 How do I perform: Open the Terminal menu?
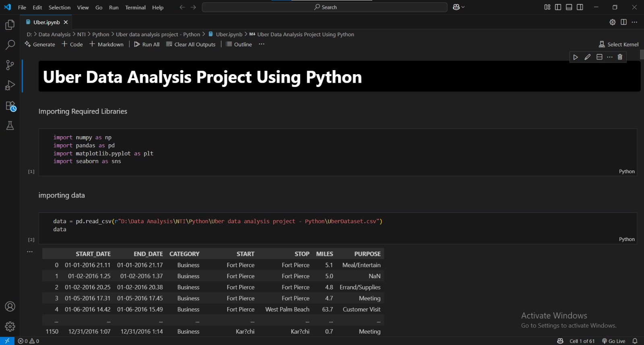coord(135,7)
